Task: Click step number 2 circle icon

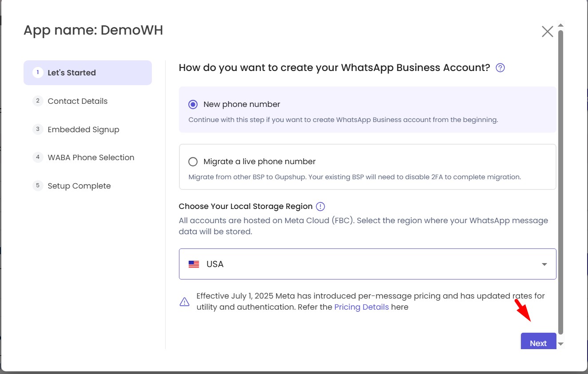Action: pos(38,101)
